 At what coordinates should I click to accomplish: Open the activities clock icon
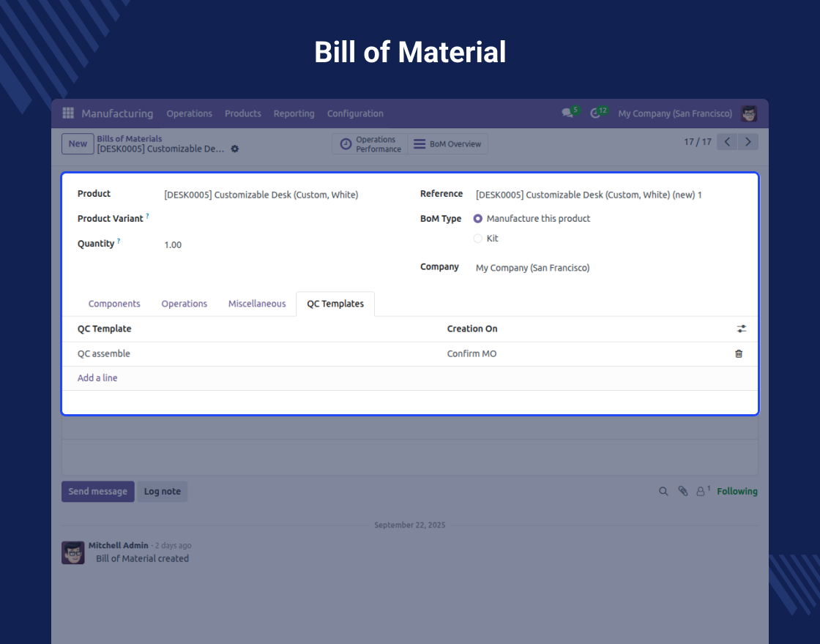(595, 113)
